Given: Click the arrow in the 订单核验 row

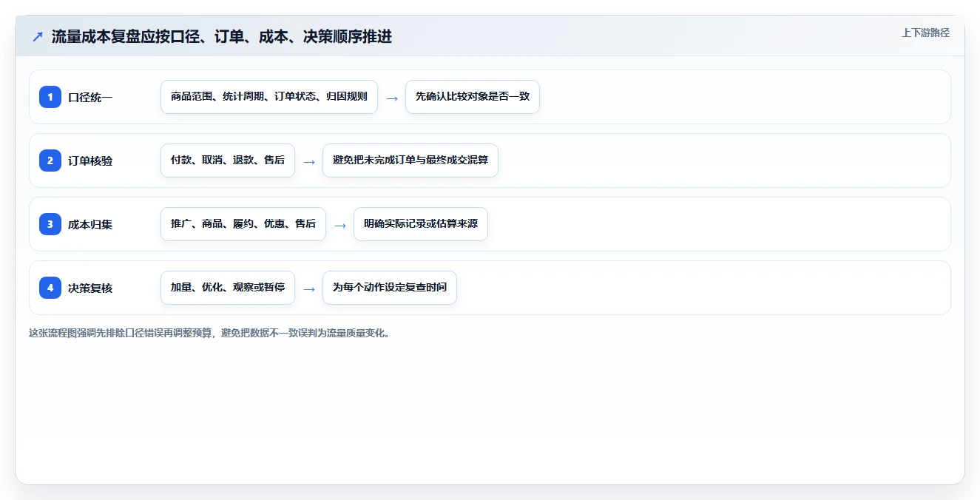Looking at the screenshot, I should [309, 161].
